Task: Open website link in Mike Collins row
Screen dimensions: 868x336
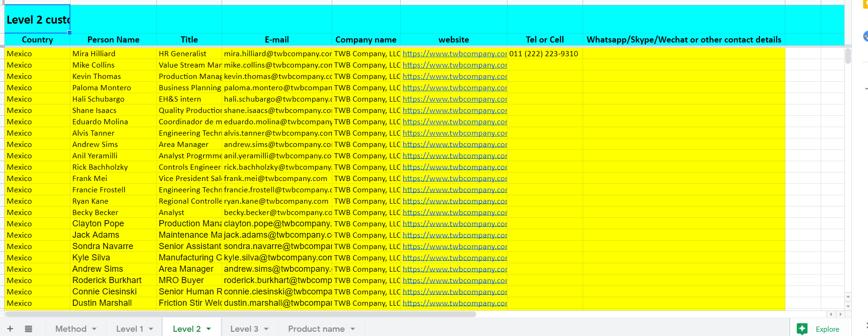Action: pos(455,65)
